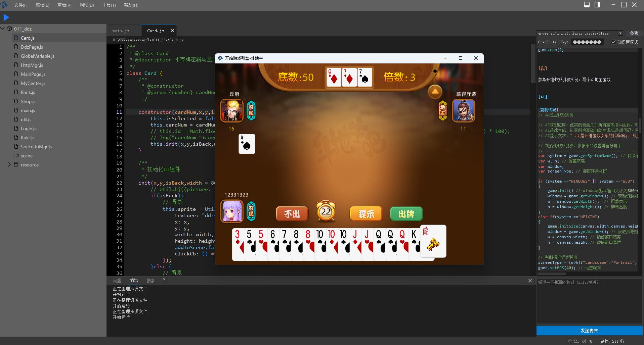Open the 帮助(H) menu
The height and width of the screenshot is (345, 644).
pyautogui.click(x=131, y=5)
